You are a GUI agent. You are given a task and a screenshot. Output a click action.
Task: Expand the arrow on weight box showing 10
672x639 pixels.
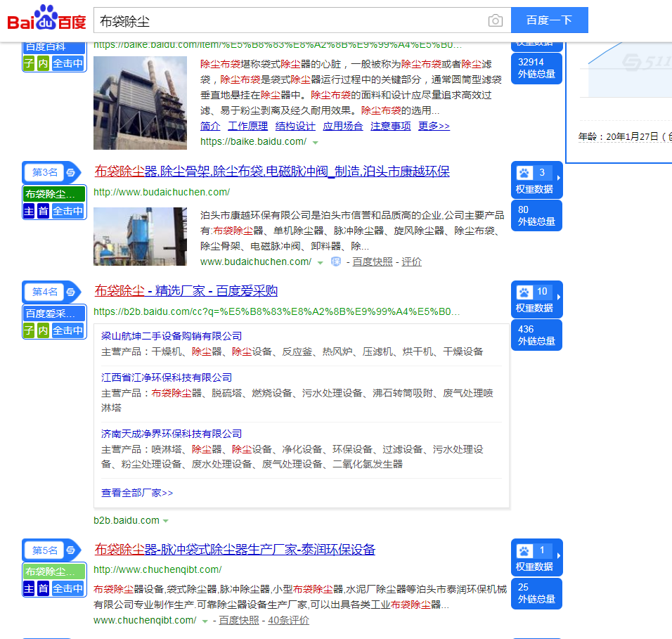coord(558,297)
